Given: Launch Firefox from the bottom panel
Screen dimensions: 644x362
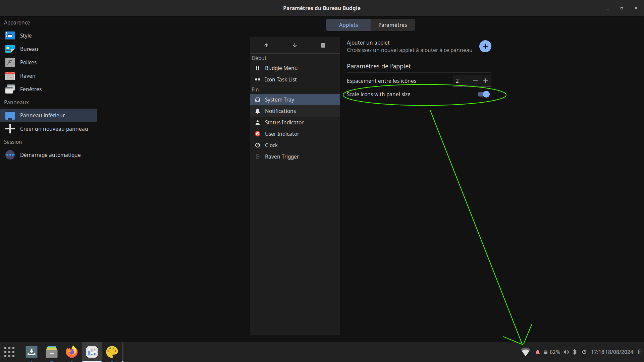Looking at the screenshot, I should tap(71, 352).
